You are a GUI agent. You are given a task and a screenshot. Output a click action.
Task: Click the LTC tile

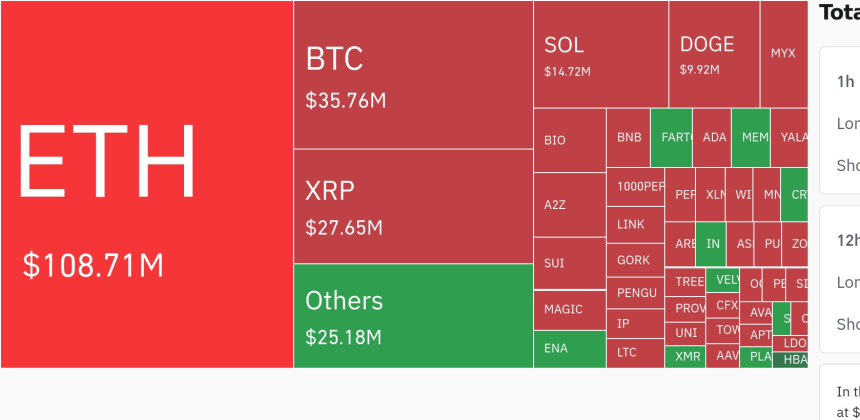tap(635, 352)
